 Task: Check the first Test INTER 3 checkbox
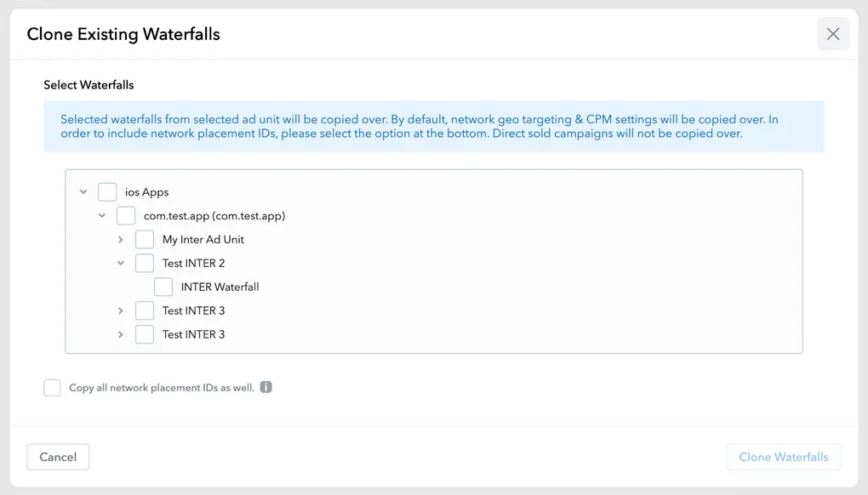tap(145, 311)
